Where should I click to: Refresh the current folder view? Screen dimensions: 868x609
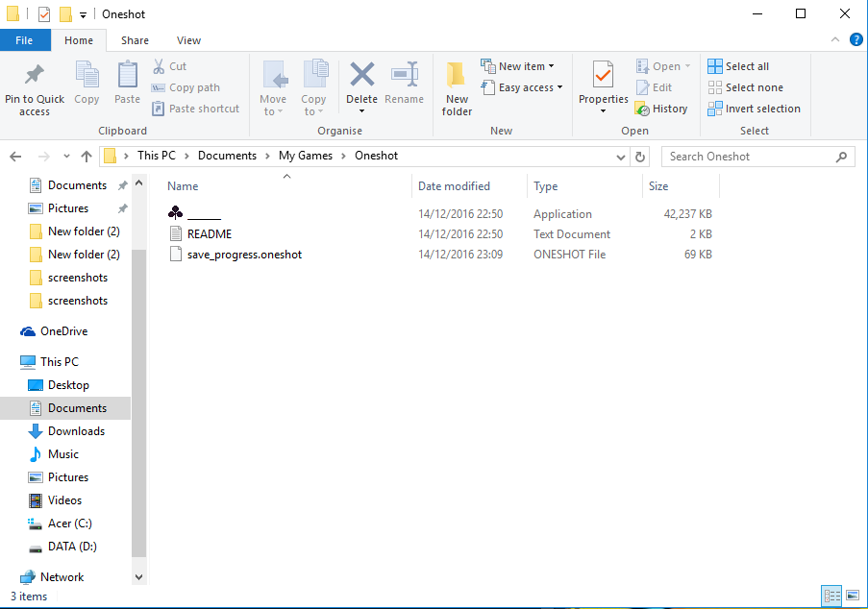coord(642,157)
